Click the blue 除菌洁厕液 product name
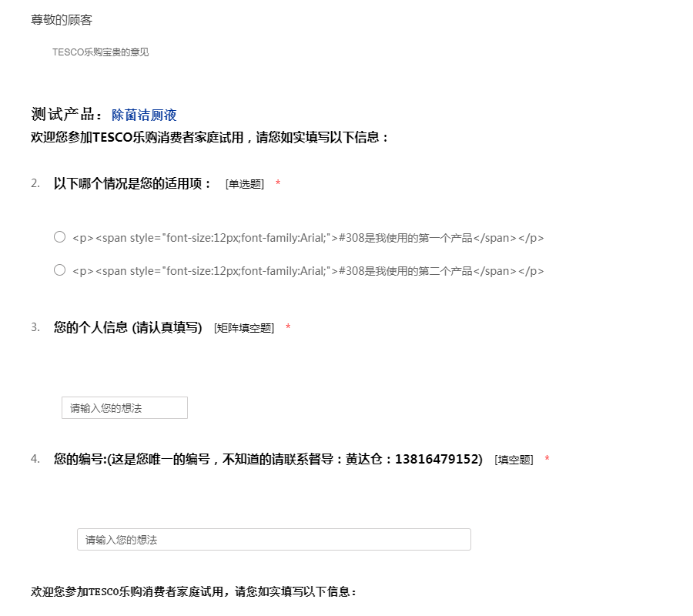Viewport: 693px width, 616px height. (x=144, y=115)
